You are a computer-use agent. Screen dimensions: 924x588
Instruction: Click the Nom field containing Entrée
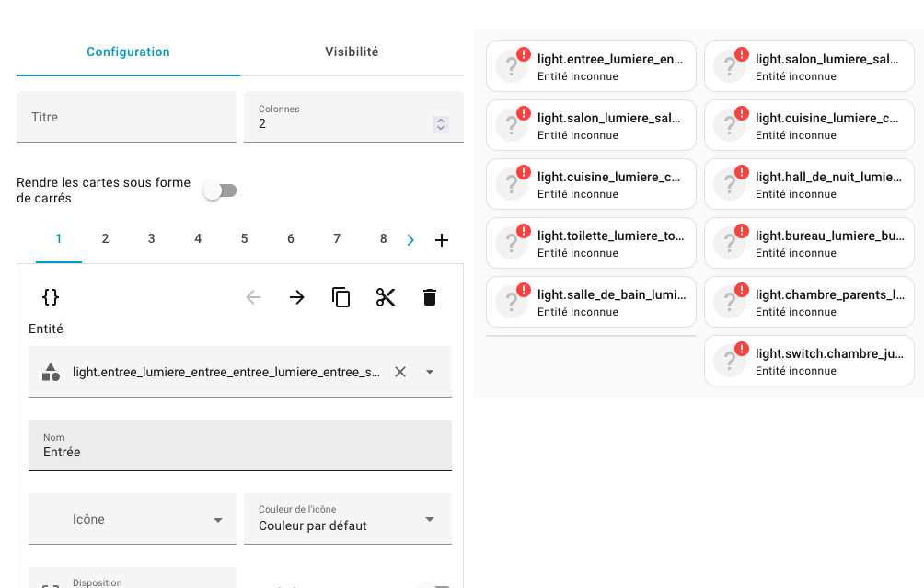pos(239,445)
